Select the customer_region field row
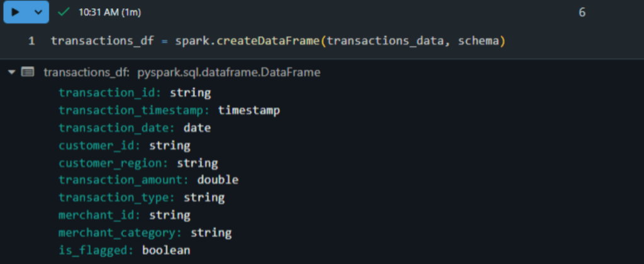The image size is (644, 264). pyautogui.click(x=138, y=163)
